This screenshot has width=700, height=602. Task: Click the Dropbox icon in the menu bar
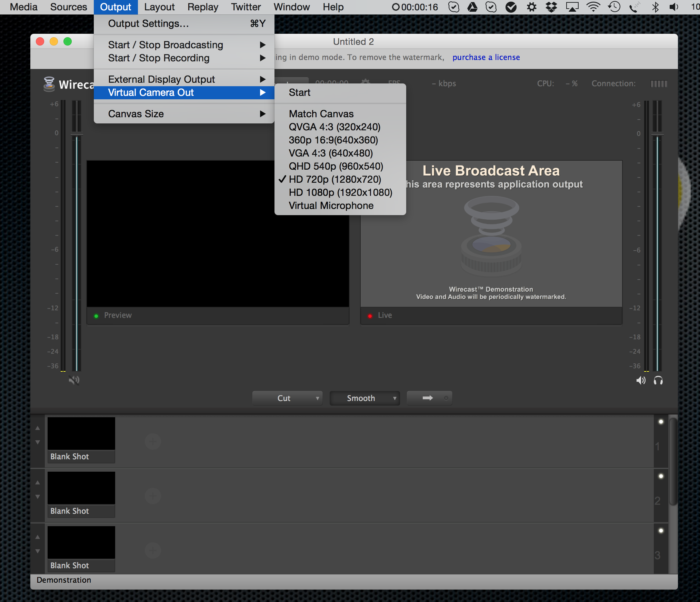[551, 7]
